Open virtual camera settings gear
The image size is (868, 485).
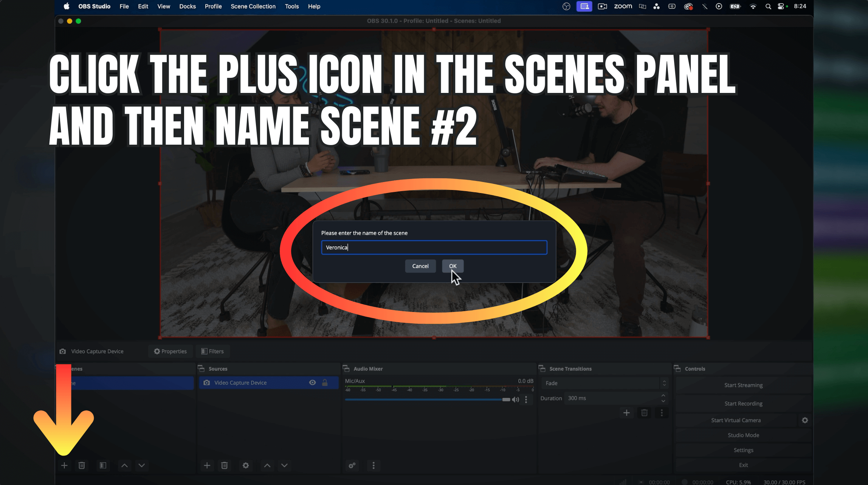pos(805,420)
